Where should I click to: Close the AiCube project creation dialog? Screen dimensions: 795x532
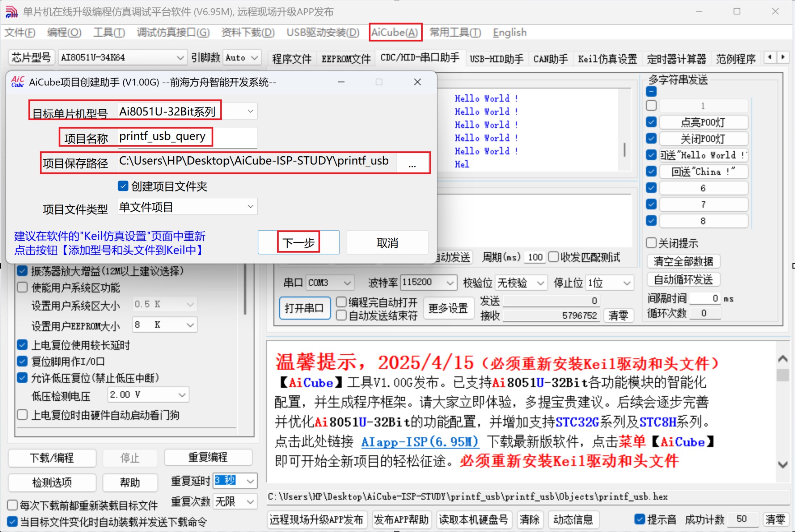[417, 82]
